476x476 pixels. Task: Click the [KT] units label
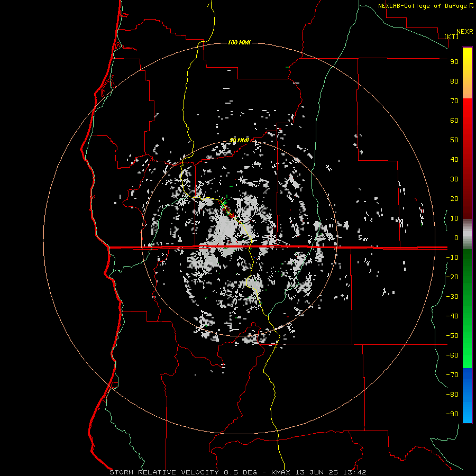point(452,36)
